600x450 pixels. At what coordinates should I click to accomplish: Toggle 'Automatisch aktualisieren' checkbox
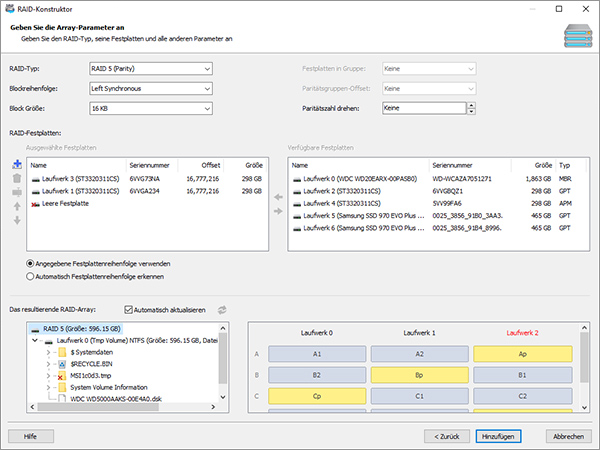point(129,310)
